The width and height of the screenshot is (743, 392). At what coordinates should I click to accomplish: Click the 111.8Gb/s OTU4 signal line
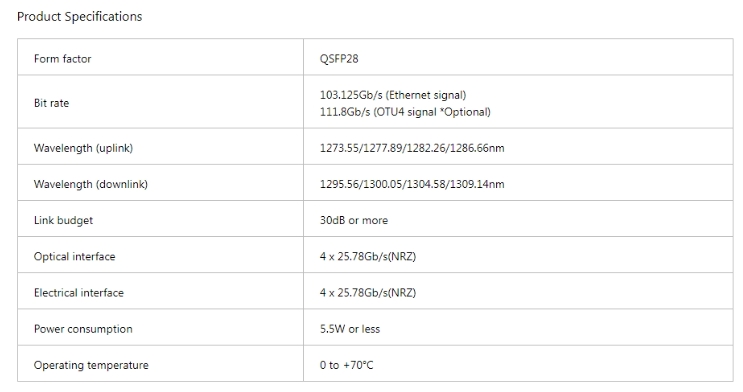(x=405, y=112)
